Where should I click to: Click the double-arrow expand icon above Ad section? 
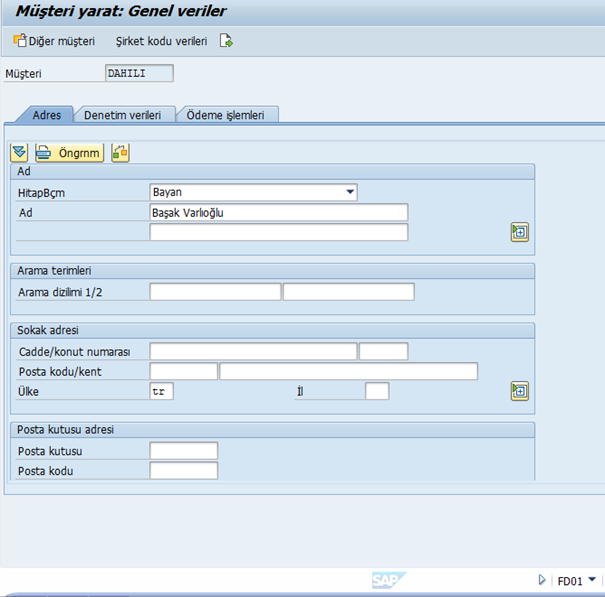(x=19, y=153)
